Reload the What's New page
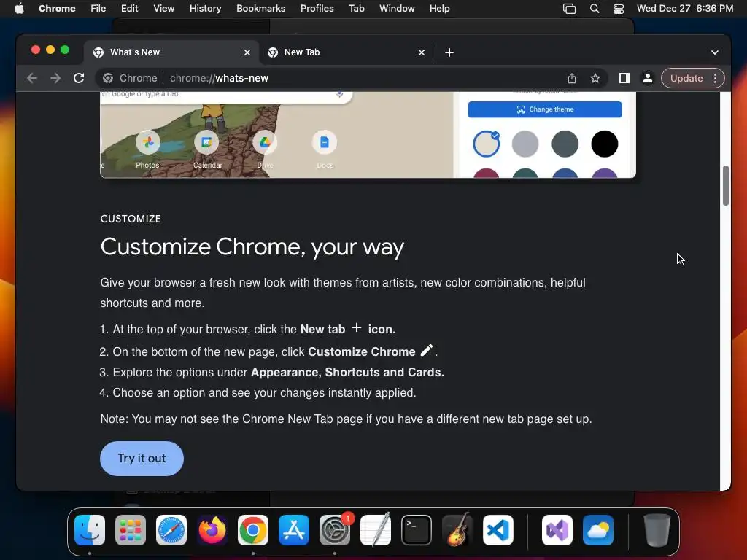Viewport: 747px width, 560px height. 79,78
